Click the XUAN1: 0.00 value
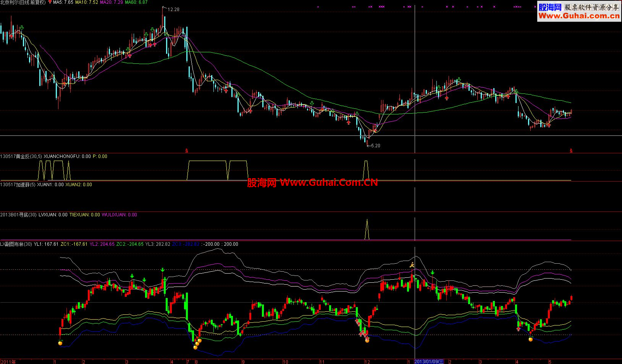This screenshot has width=622, height=364. coord(50,185)
